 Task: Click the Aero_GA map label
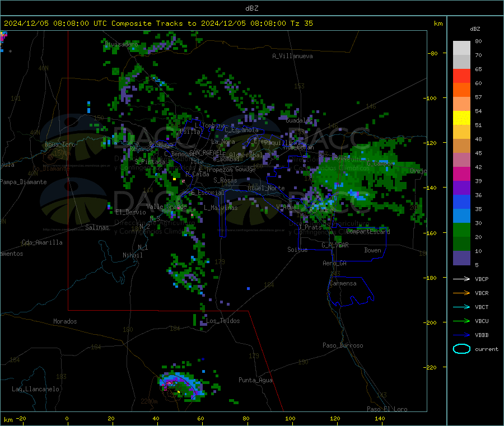click(x=335, y=264)
